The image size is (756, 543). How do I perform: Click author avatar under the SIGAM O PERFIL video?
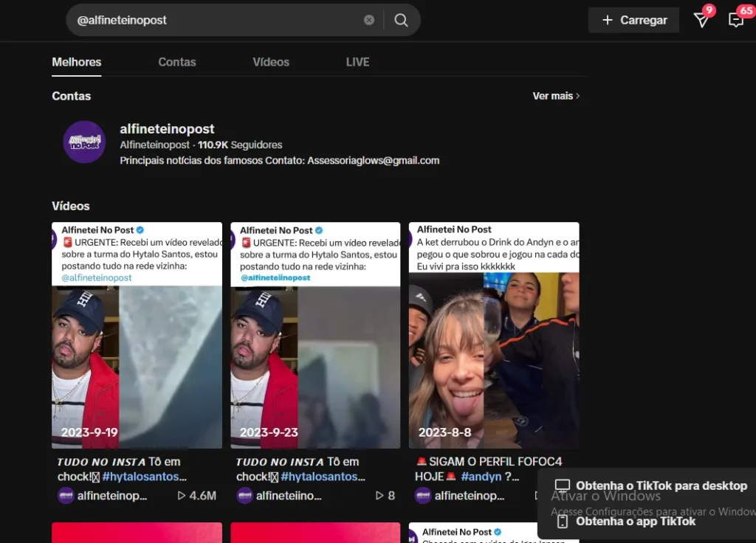[423, 495]
